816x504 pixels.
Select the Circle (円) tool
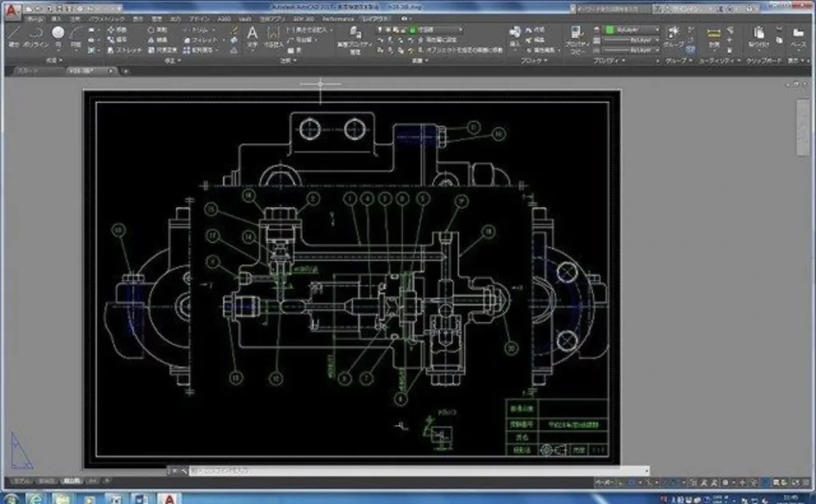click(58, 37)
